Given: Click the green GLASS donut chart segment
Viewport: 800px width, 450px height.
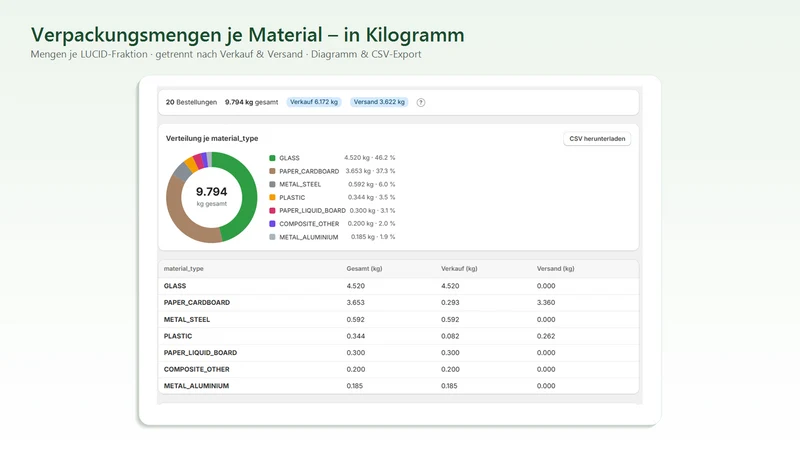Looking at the screenshot, I should tap(249, 194).
